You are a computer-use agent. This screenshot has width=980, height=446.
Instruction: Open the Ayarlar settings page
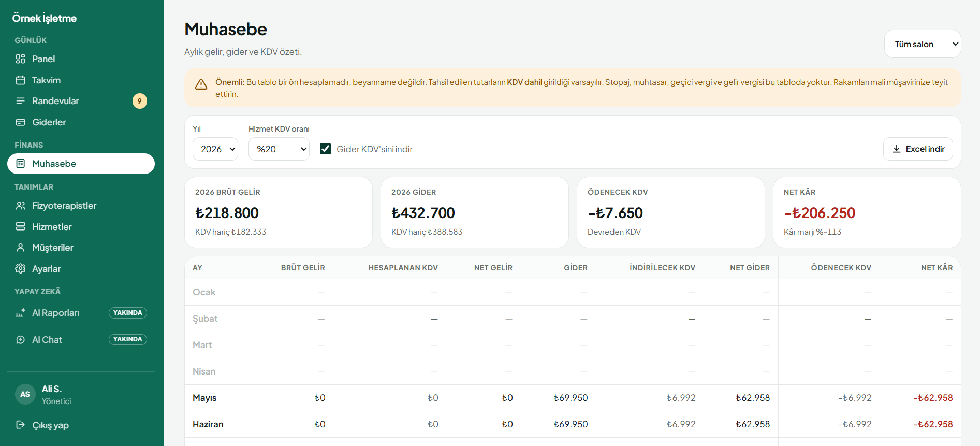pos(81,269)
